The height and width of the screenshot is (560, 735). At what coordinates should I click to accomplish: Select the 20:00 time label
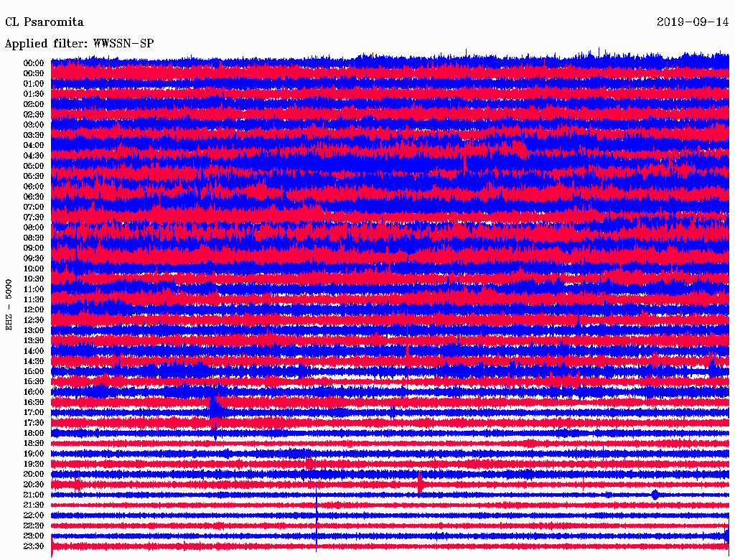[34, 474]
